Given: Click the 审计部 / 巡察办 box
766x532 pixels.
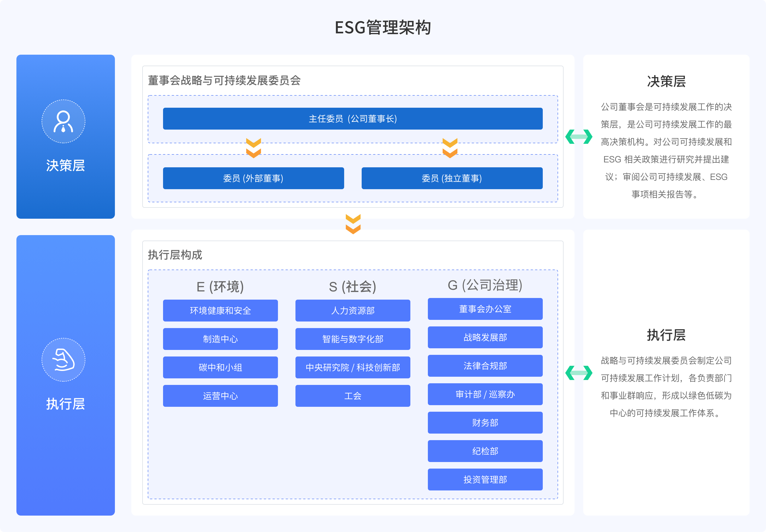Looking at the screenshot, I should 485,394.
